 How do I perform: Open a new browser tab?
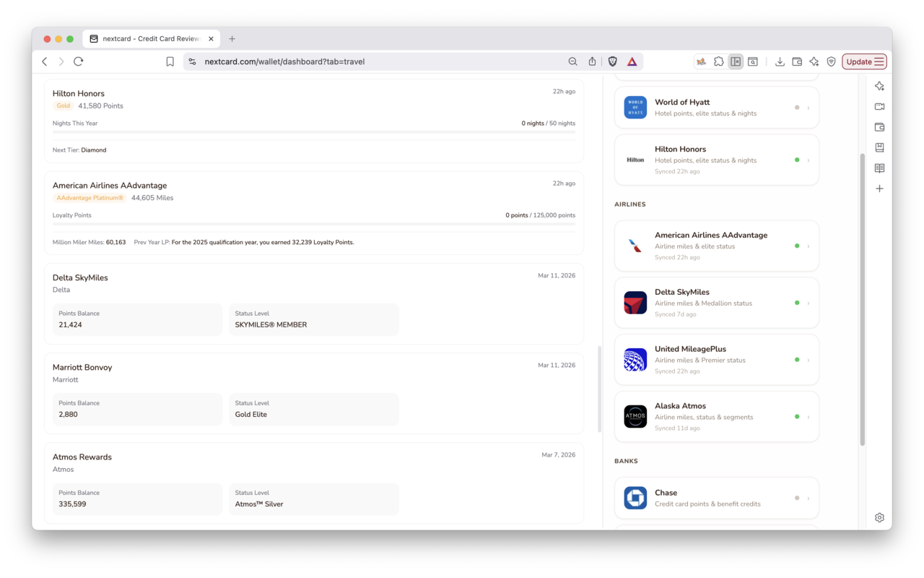(232, 39)
